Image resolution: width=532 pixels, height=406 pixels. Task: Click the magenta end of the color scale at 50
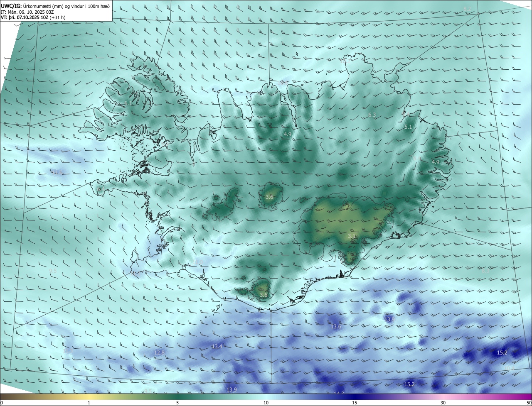529,396
